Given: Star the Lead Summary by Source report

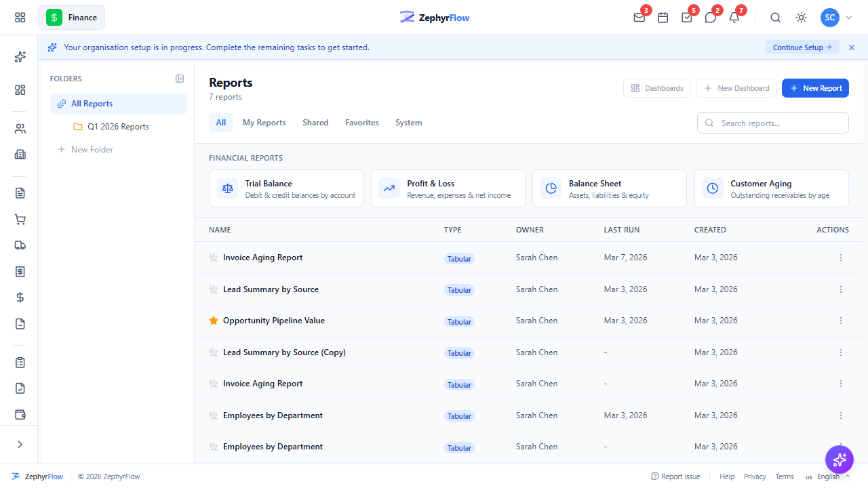Looking at the screenshot, I should click(x=214, y=289).
